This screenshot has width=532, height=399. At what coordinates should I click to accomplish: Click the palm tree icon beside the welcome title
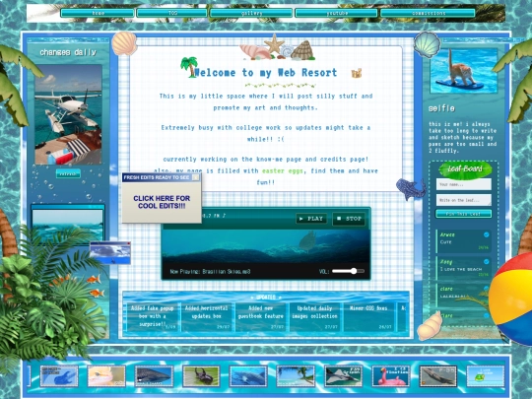click(x=189, y=67)
